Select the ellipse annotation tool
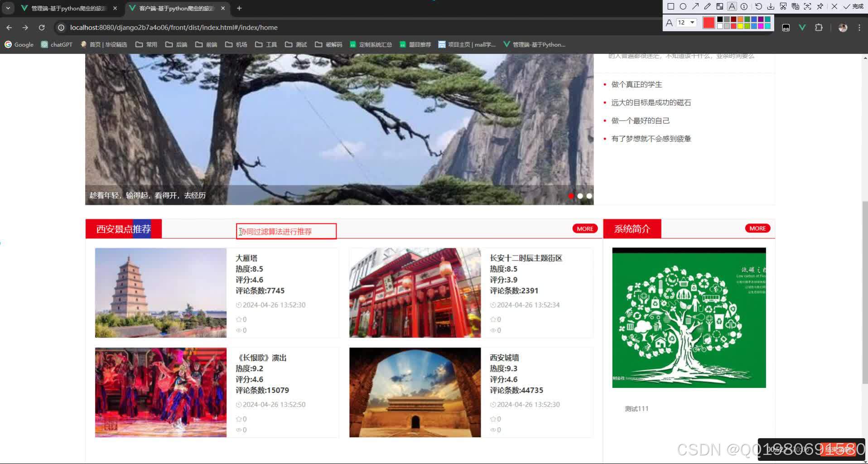868x464 pixels. coord(683,6)
